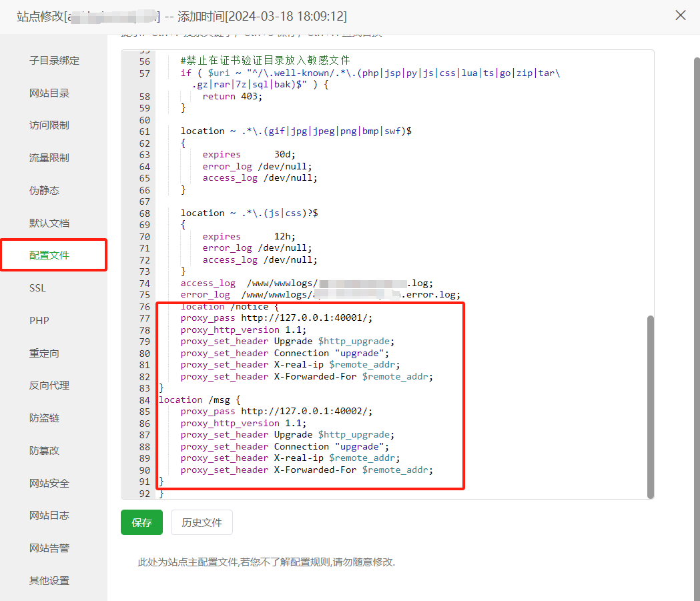Open the 默认文档 tab

[49, 223]
